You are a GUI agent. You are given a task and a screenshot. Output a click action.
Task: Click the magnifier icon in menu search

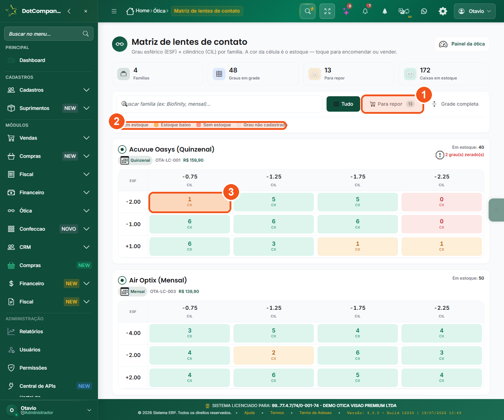86,34
